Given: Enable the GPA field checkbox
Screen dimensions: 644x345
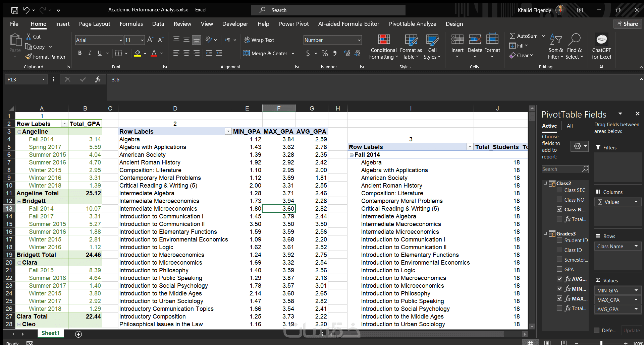Looking at the screenshot, I should point(559,269).
